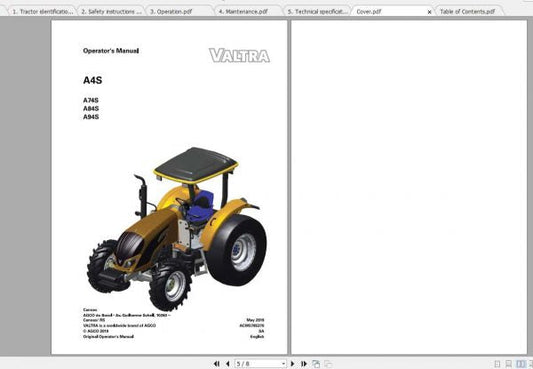Go to the next page
The image size is (533, 369).
(292, 364)
